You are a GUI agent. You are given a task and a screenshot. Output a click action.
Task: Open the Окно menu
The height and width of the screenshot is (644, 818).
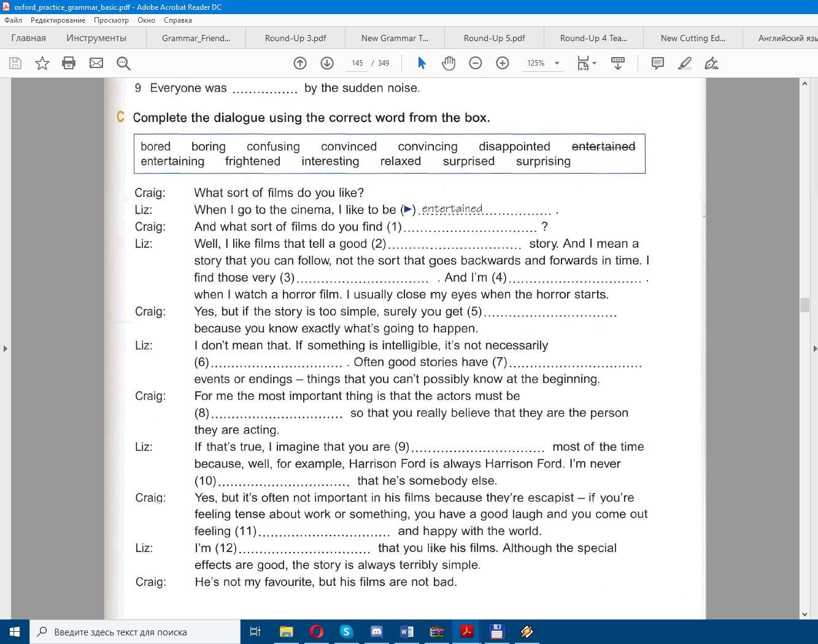146,20
